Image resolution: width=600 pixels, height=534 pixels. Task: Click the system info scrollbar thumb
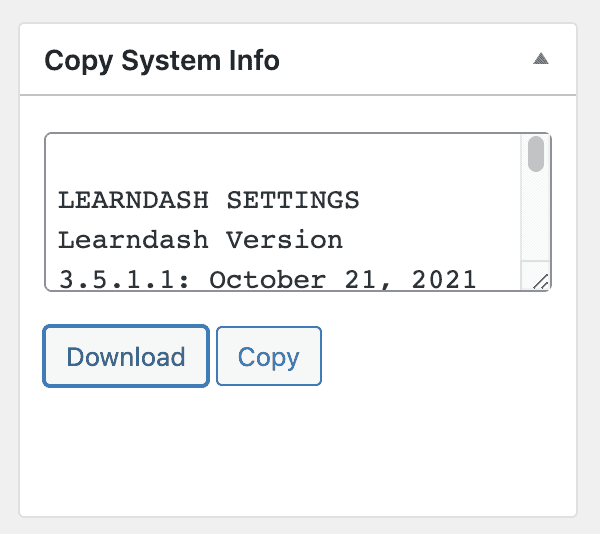pyautogui.click(x=536, y=154)
